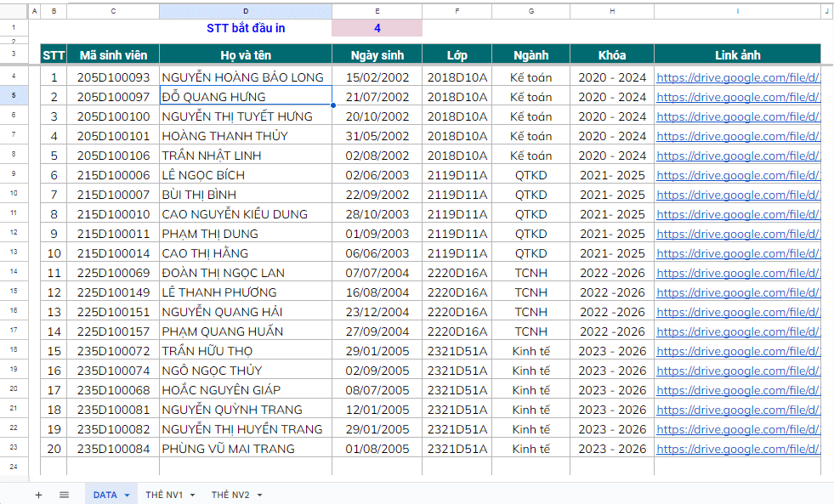Select column E header
Screen dimensions: 834x504
point(377,10)
